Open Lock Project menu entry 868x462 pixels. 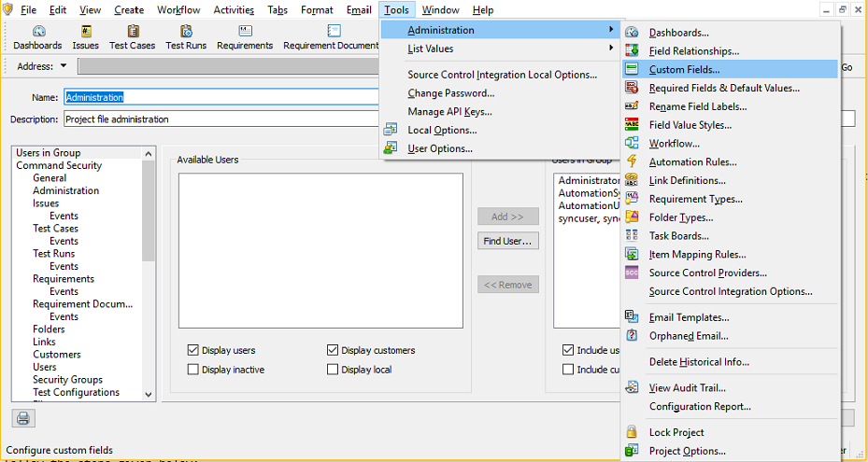pyautogui.click(x=676, y=433)
